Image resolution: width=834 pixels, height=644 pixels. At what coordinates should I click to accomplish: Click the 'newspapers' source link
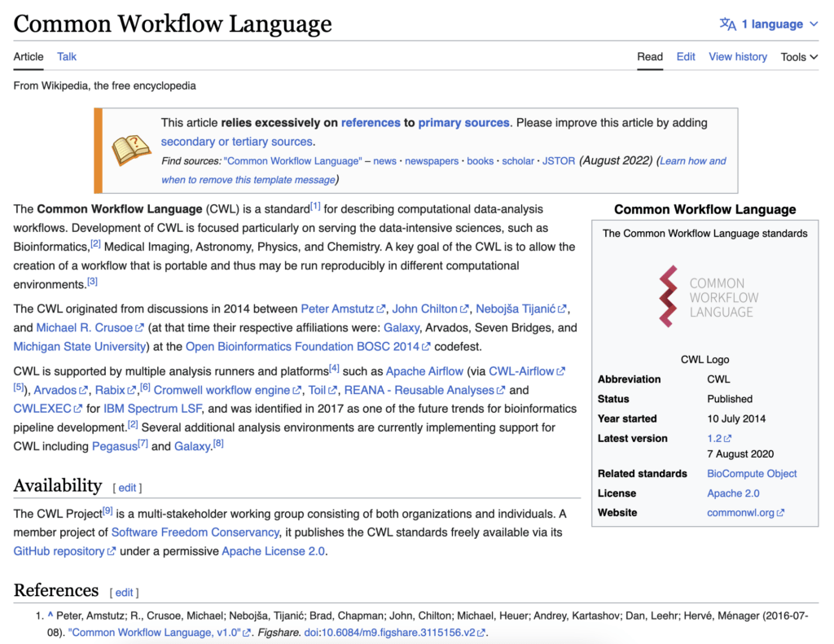[432, 161]
